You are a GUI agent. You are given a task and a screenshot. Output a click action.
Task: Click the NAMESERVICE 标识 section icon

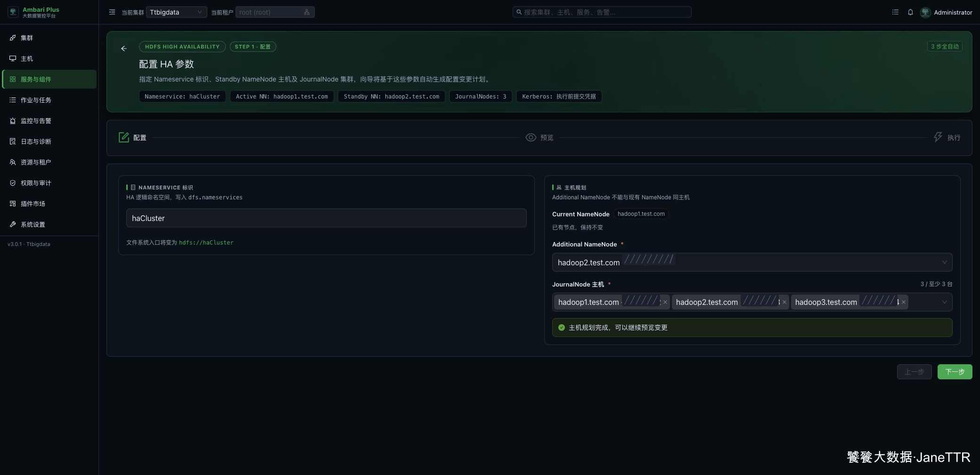click(x=133, y=188)
